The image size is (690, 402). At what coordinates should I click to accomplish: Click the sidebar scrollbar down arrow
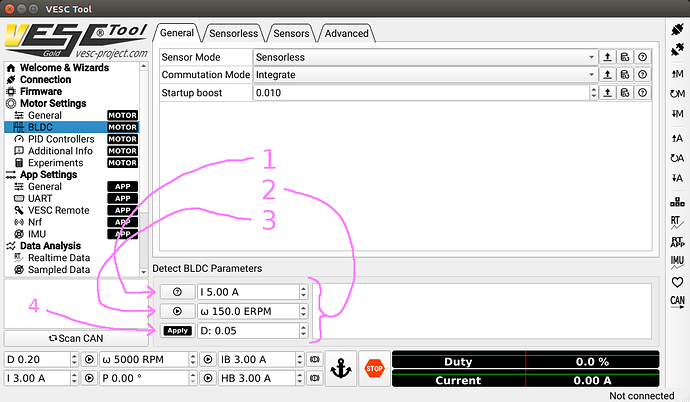point(143,272)
